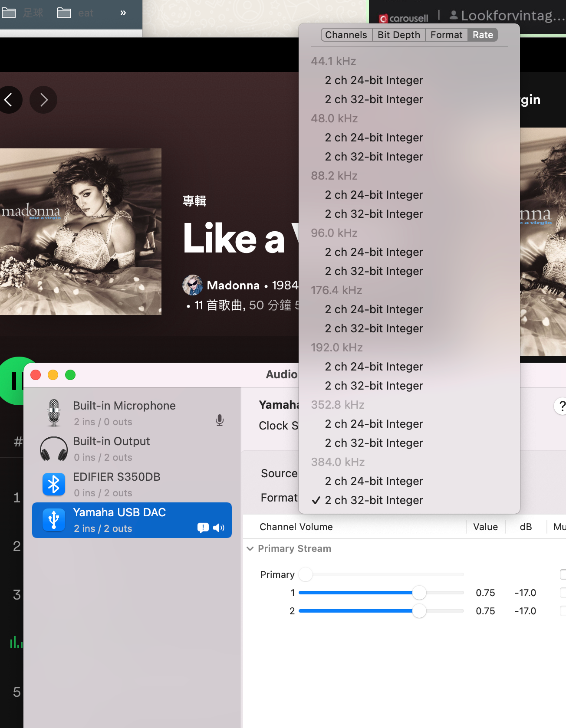Click the speaker output icon on Yamaha row
The width and height of the screenshot is (566, 728).
click(x=219, y=528)
